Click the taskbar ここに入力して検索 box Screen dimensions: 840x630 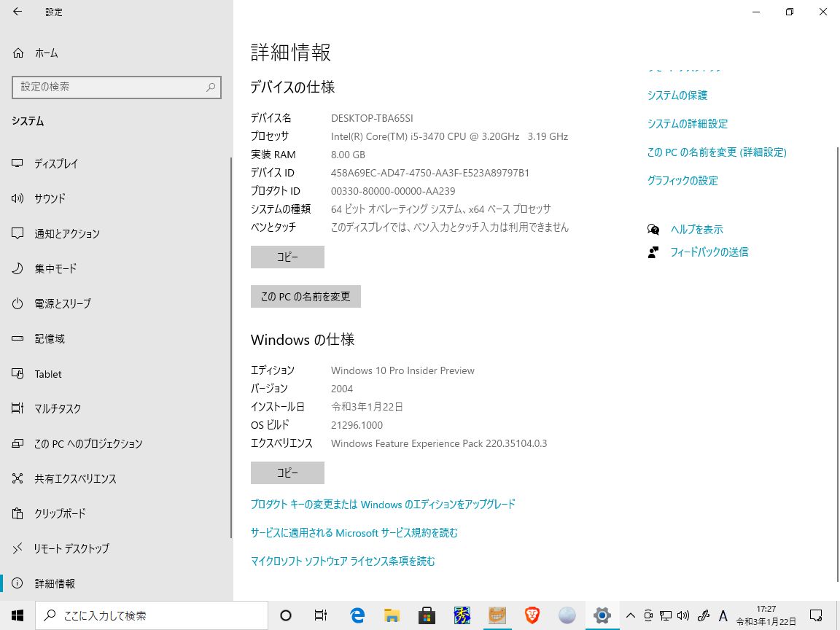(x=152, y=615)
